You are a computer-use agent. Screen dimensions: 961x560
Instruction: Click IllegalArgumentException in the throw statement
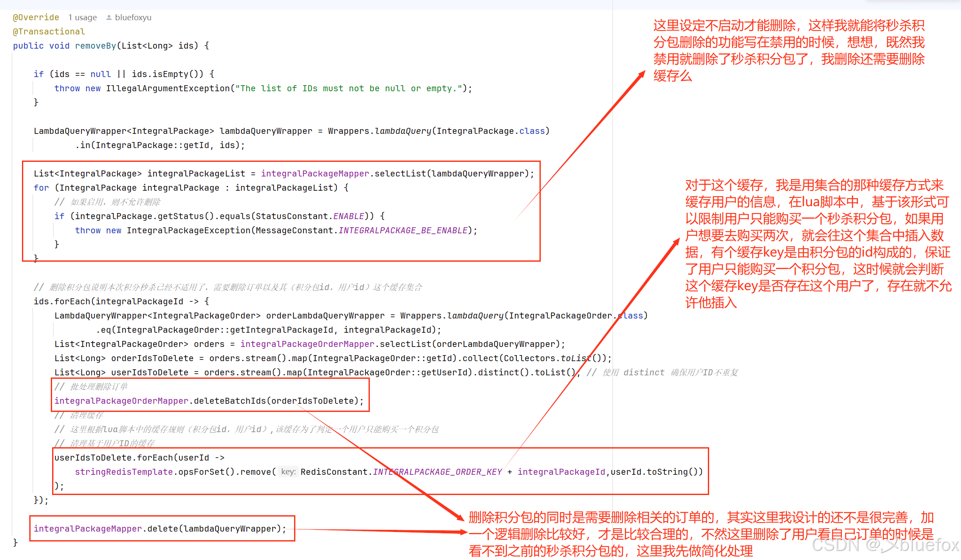point(168,89)
